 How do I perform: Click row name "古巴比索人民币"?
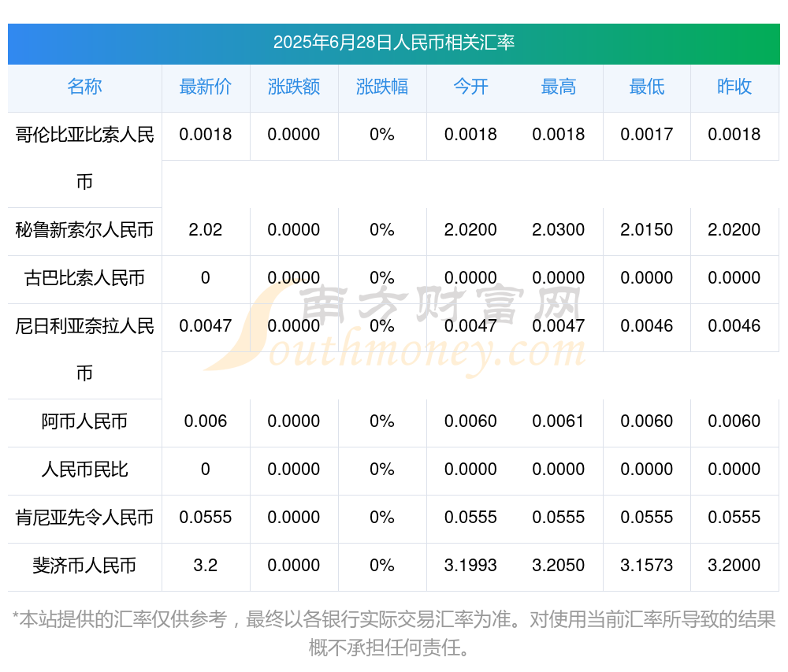point(84,278)
